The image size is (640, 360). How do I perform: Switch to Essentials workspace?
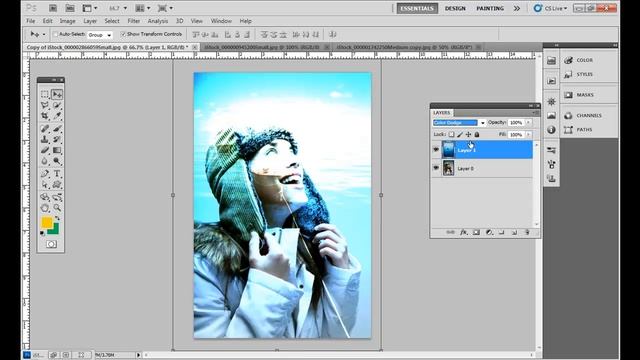[x=417, y=8]
